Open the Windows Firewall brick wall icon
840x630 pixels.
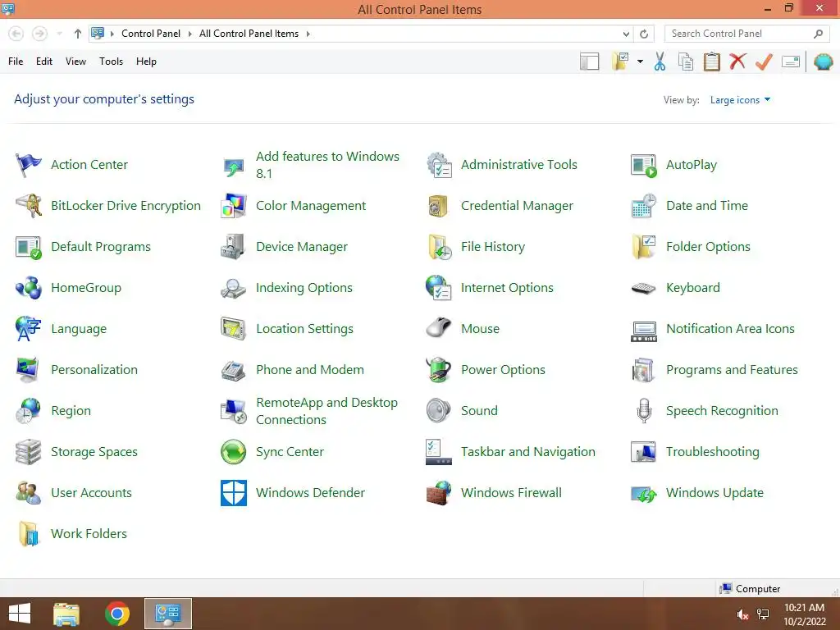[x=439, y=493]
